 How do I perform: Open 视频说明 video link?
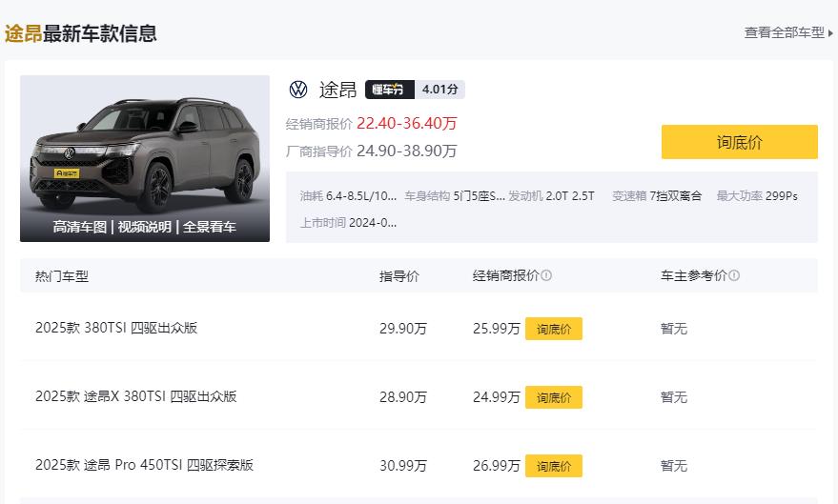145,227
